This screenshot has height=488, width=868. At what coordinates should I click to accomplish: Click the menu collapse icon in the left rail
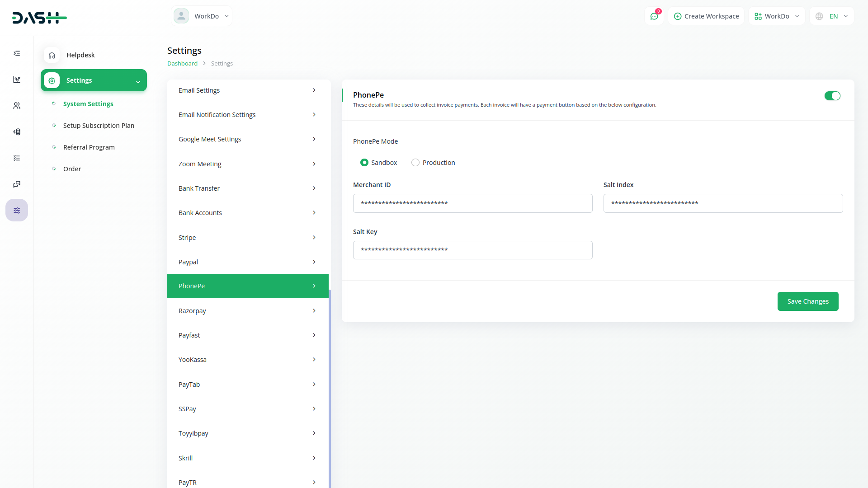(17, 53)
